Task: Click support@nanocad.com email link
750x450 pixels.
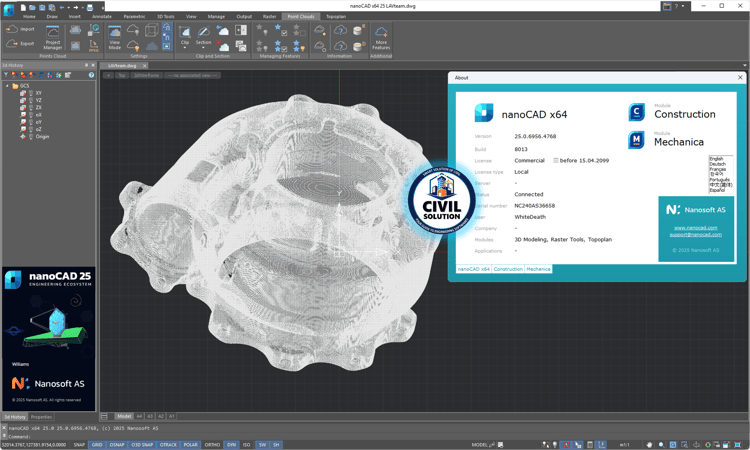Action: point(695,234)
